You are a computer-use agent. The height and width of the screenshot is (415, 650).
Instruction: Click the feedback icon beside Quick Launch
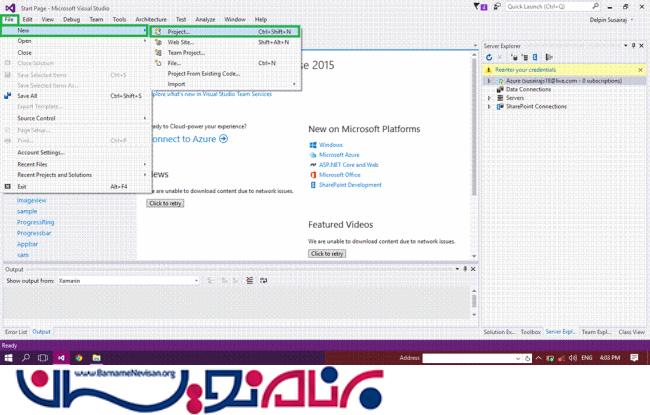[497, 7]
